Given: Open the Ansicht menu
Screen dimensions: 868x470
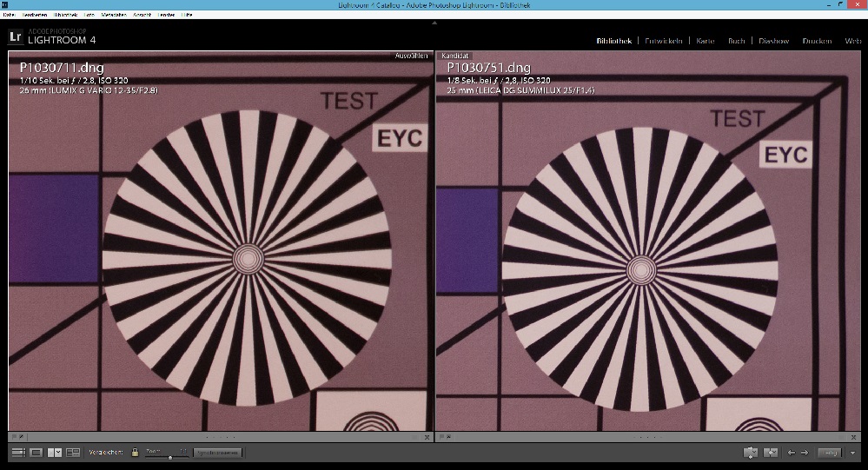Looking at the screenshot, I should [x=142, y=15].
